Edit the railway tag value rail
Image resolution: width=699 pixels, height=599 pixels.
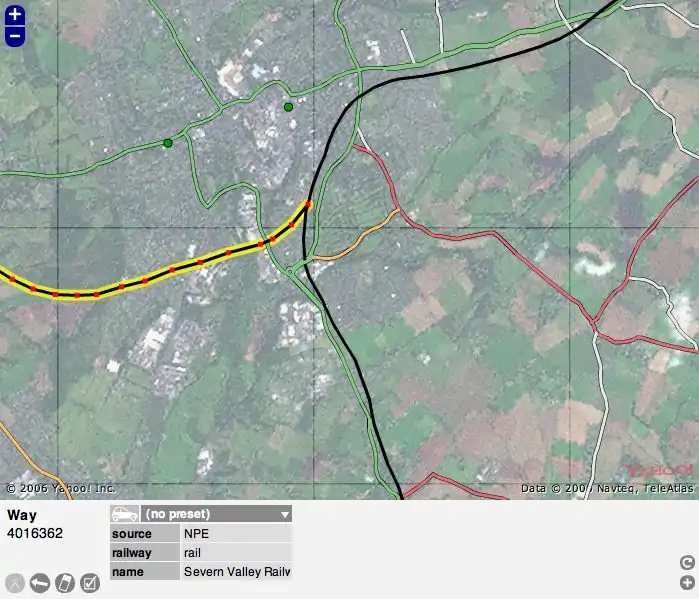coord(236,553)
